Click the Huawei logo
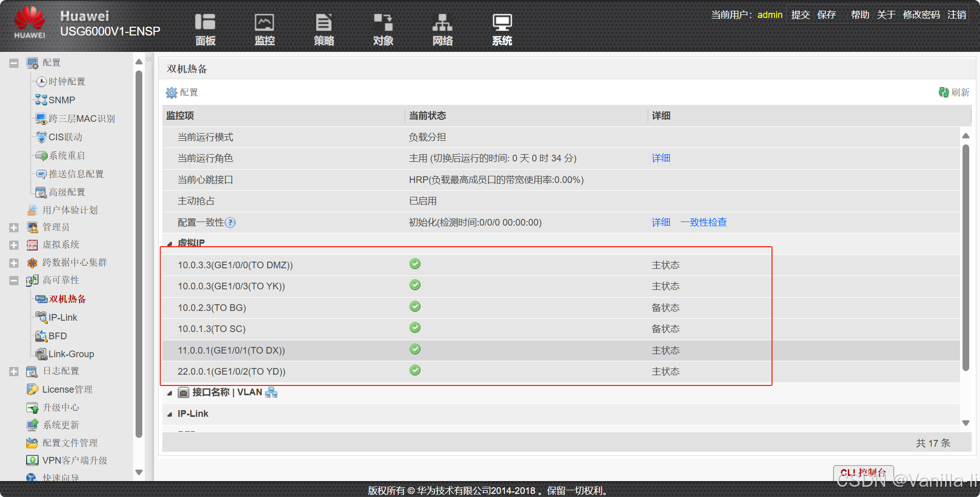The image size is (980, 497). pos(30,23)
